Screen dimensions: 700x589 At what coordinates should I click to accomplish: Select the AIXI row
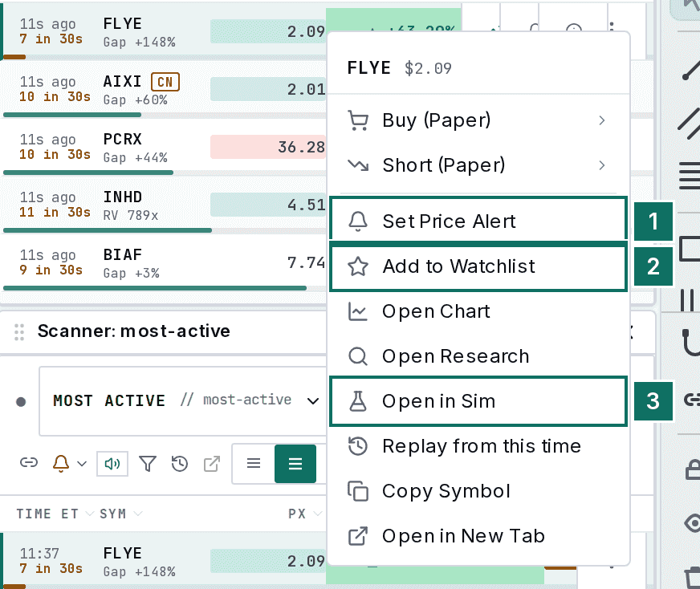[x=165, y=89]
